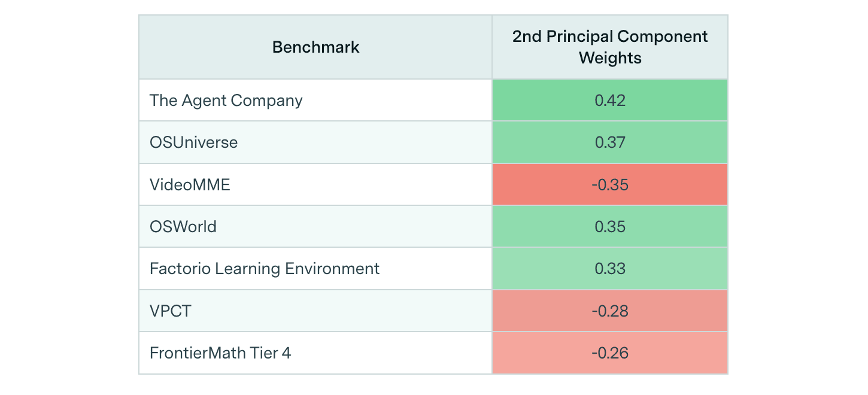The width and height of the screenshot is (868, 395).
Task: Click the red -0.35 weight cell
Action: (x=610, y=185)
